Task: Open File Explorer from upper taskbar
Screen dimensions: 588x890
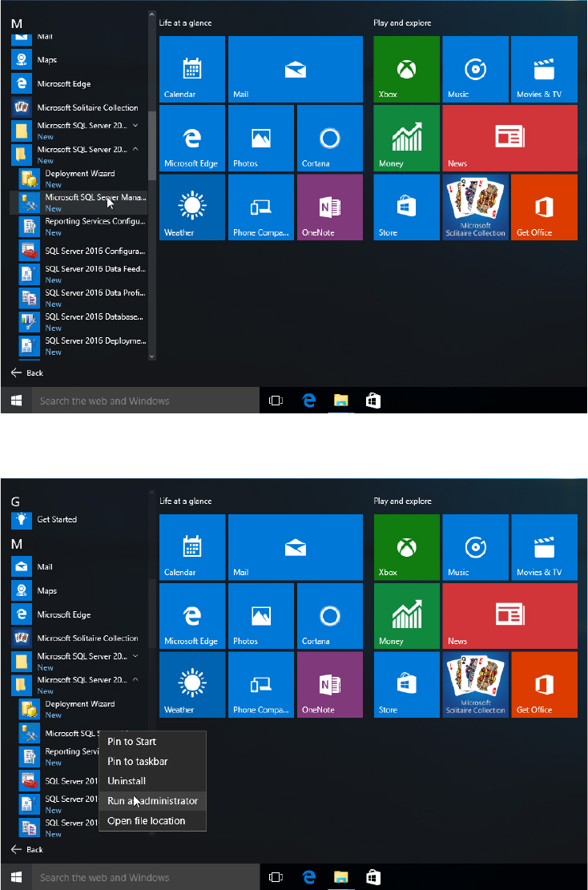Action: coord(340,401)
